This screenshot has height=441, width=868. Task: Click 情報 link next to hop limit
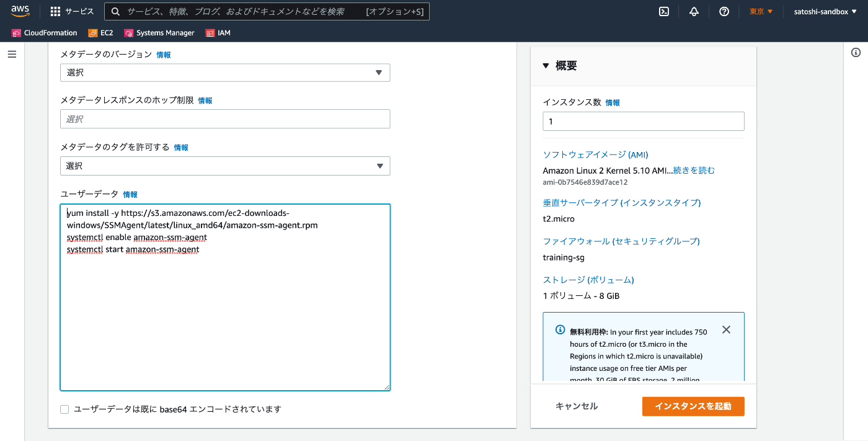coord(205,100)
